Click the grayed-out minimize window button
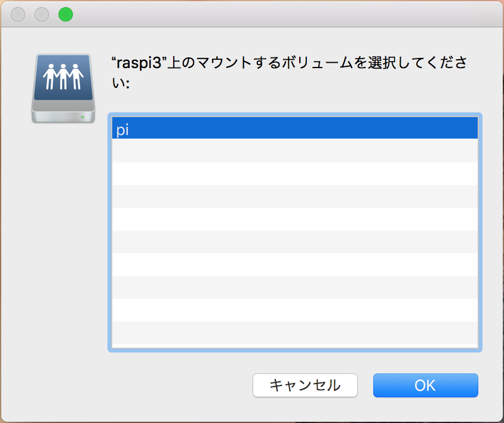Viewport: 504px width, 423px height. [42, 14]
